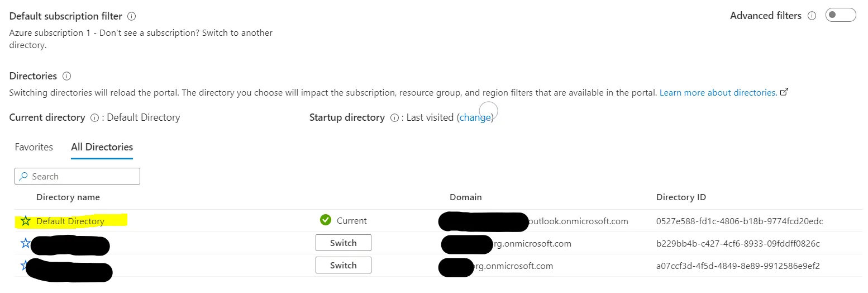This screenshot has height=293, width=868.
Task: Enable the Advanced filters toggle
Action: [840, 16]
